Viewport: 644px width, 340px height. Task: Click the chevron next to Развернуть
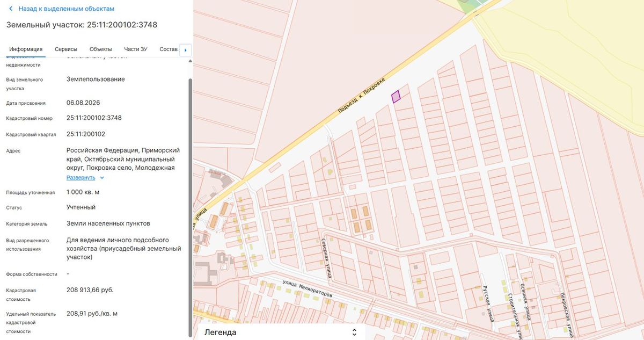pos(102,178)
